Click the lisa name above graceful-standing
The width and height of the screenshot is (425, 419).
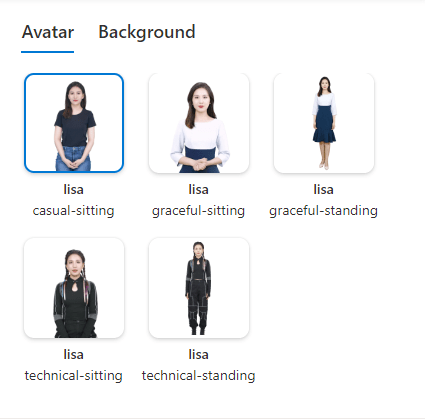pyautogui.click(x=324, y=190)
